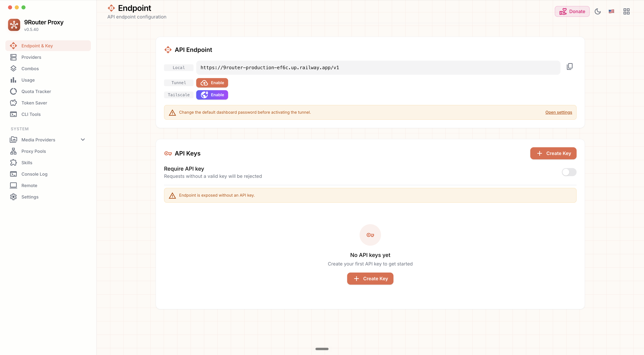Click the Remote laptop icon
The width and height of the screenshot is (644, 355).
tap(13, 186)
